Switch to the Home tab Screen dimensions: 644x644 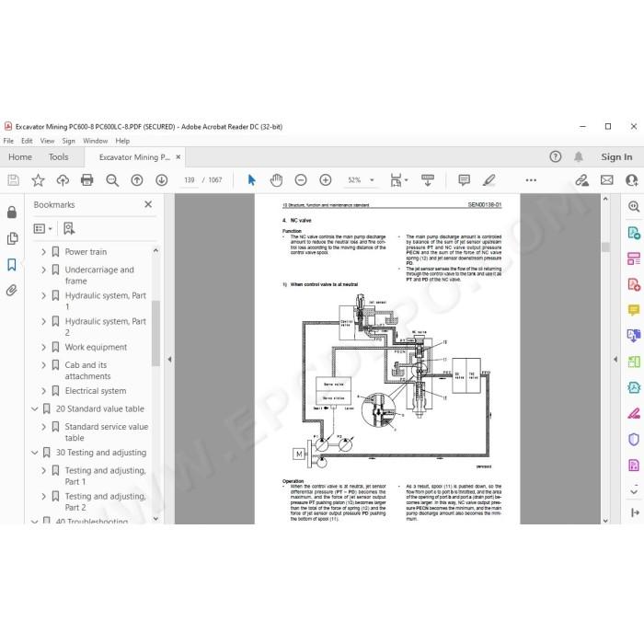click(20, 157)
